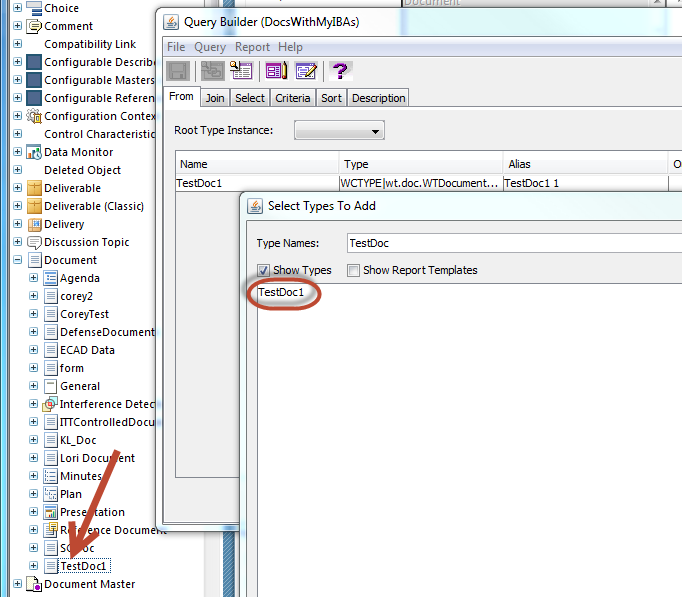
Task: Click the Configurable Masters blue icon
Action: pyautogui.click(x=34, y=80)
